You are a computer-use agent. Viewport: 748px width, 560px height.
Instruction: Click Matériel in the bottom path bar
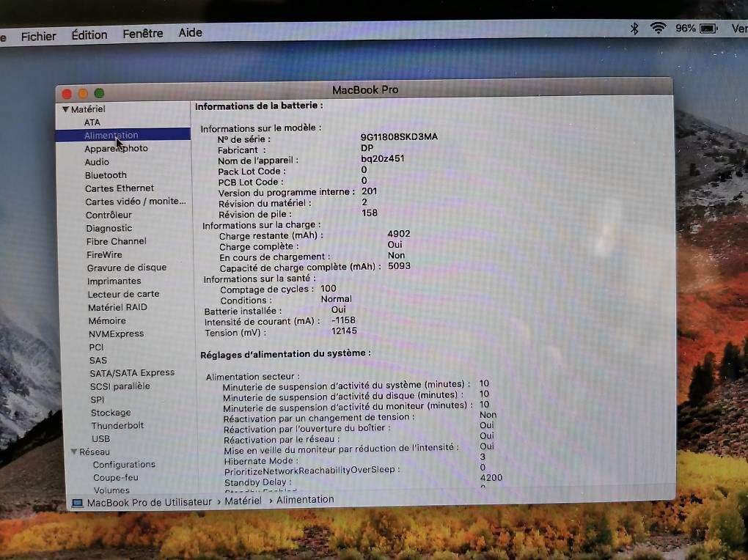click(243, 501)
